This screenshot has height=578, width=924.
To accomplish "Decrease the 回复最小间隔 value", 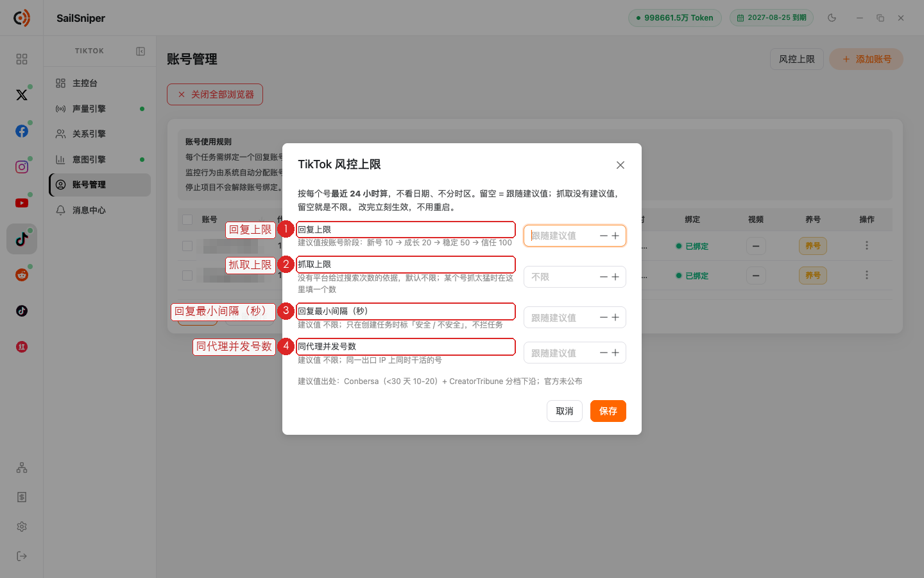I will point(604,317).
